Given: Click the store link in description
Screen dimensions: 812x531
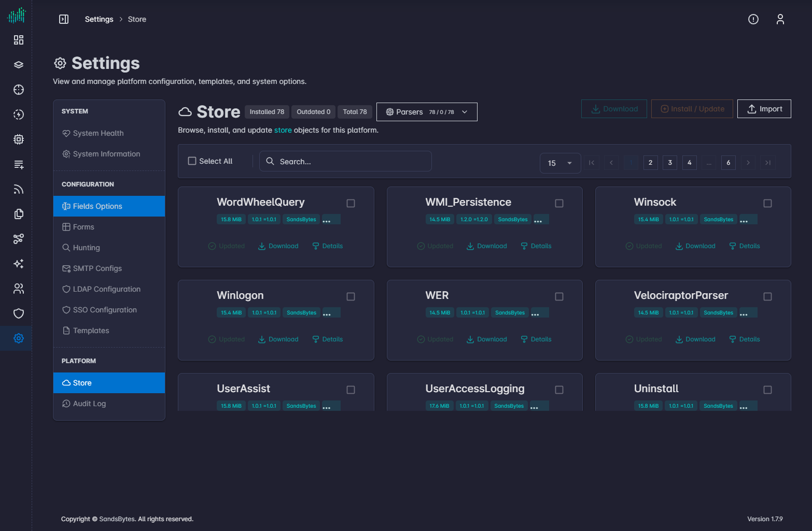Looking at the screenshot, I should coord(283,130).
